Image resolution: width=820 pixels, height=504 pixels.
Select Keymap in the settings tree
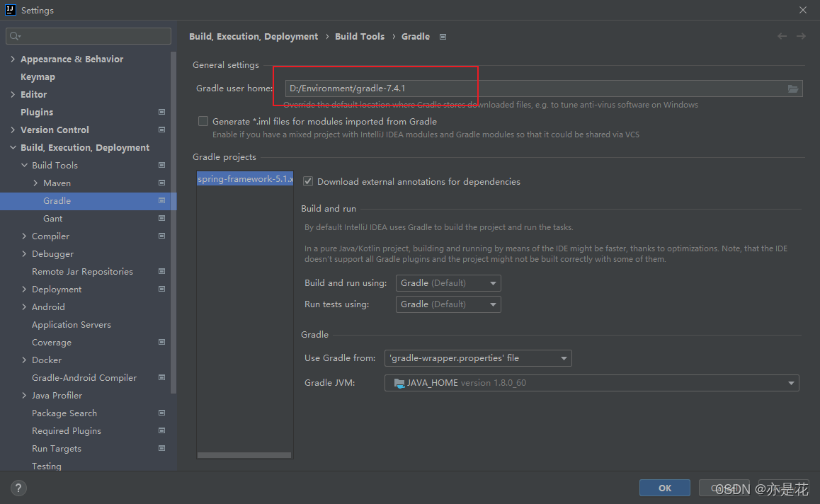pyautogui.click(x=38, y=77)
